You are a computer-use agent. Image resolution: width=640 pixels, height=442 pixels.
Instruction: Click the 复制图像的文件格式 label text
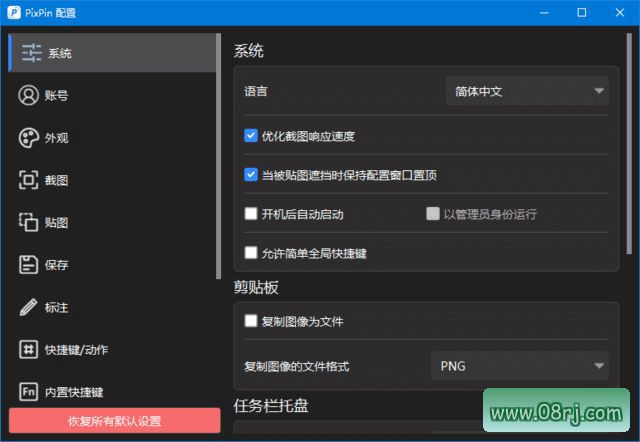click(x=297, y=366)
